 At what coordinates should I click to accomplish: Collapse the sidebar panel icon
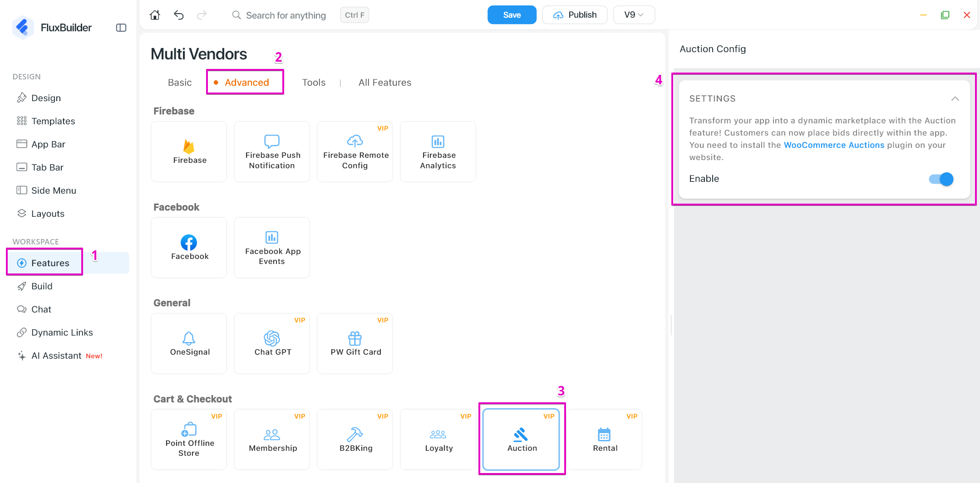(121, 28)
